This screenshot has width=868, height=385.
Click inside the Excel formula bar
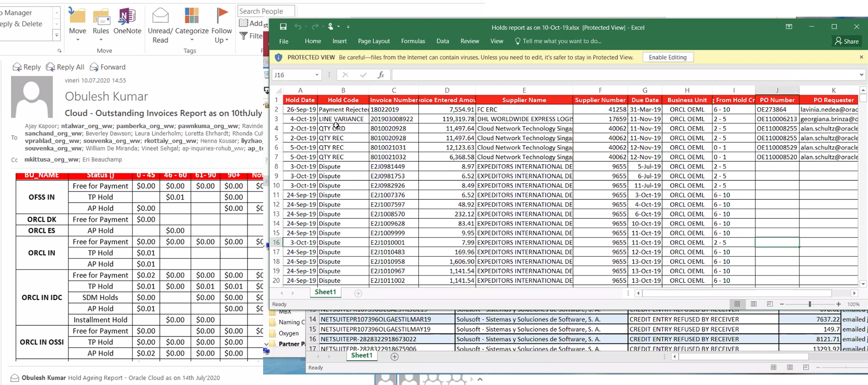click(624, 75)
